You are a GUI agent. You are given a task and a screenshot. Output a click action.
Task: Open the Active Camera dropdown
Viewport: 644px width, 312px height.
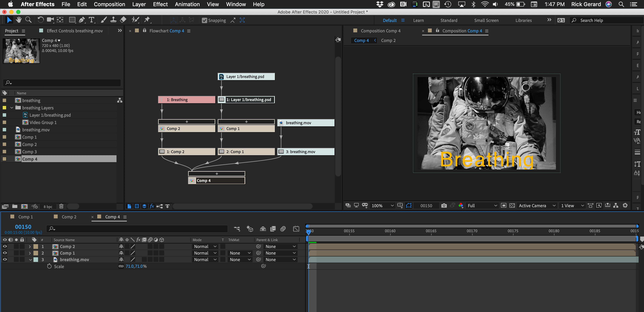click(x=537, y=205)
